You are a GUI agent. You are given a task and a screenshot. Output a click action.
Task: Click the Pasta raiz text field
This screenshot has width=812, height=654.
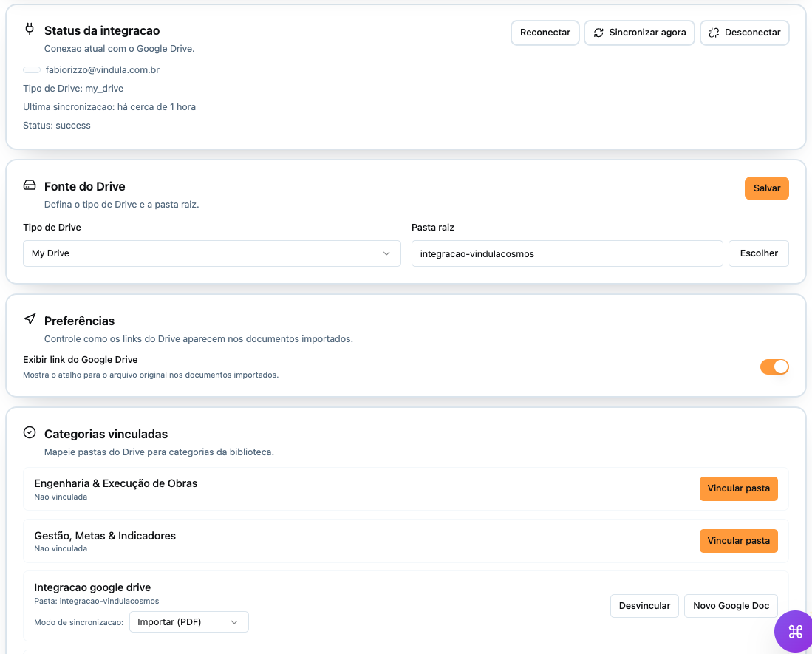pos(567,253)
